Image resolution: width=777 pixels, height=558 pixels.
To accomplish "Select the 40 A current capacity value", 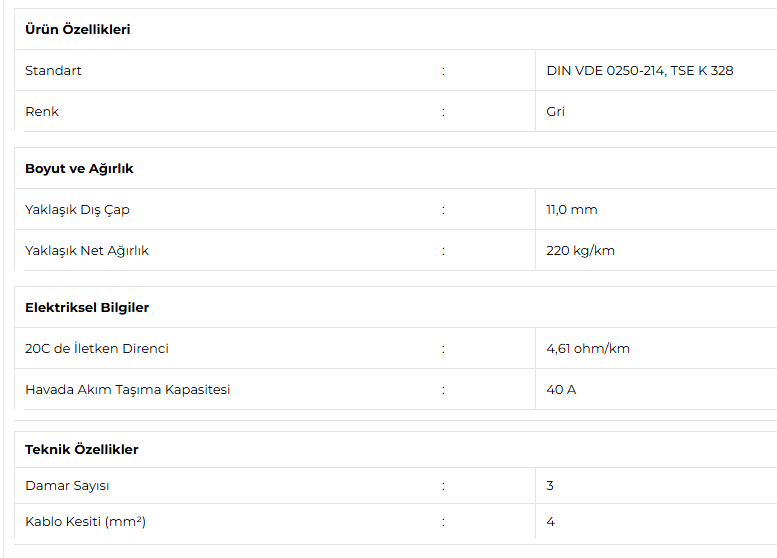I will coord(561,390).
